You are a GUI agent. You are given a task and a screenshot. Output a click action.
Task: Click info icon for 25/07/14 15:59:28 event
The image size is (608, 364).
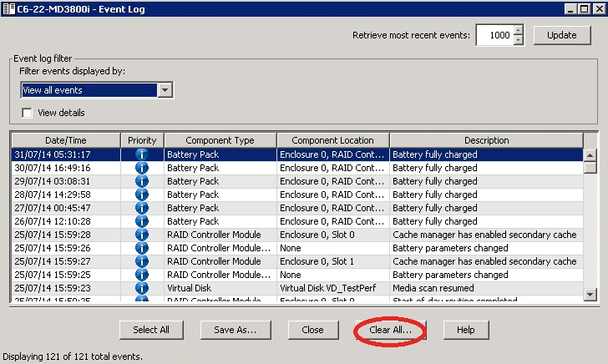tap(142, 235)
